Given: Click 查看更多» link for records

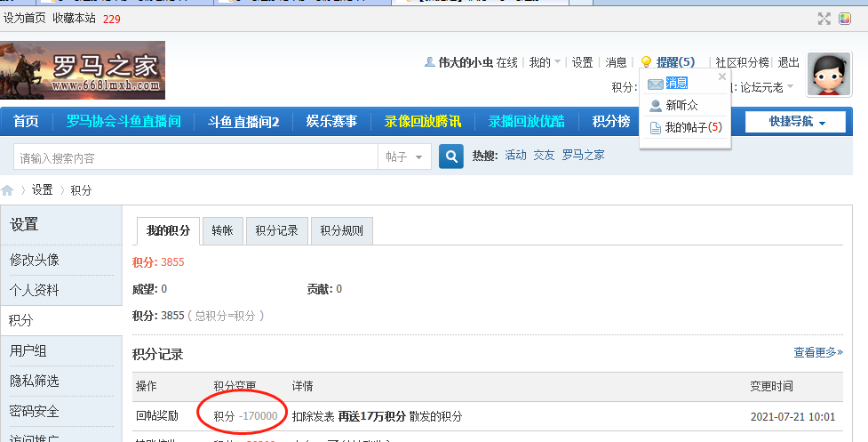Looking at the screenshot, I should (x=818, y=352).
